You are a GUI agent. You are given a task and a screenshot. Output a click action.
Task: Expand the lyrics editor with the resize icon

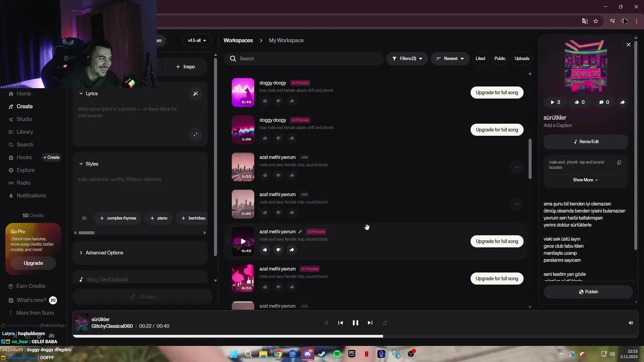[195, 134]
